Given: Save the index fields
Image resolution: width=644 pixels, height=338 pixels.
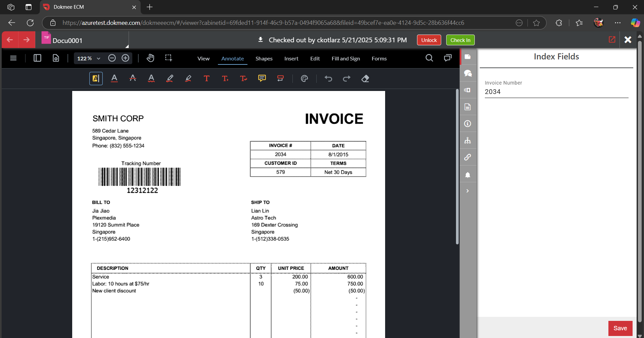Looking at the screenshot, I should (620, 328).
